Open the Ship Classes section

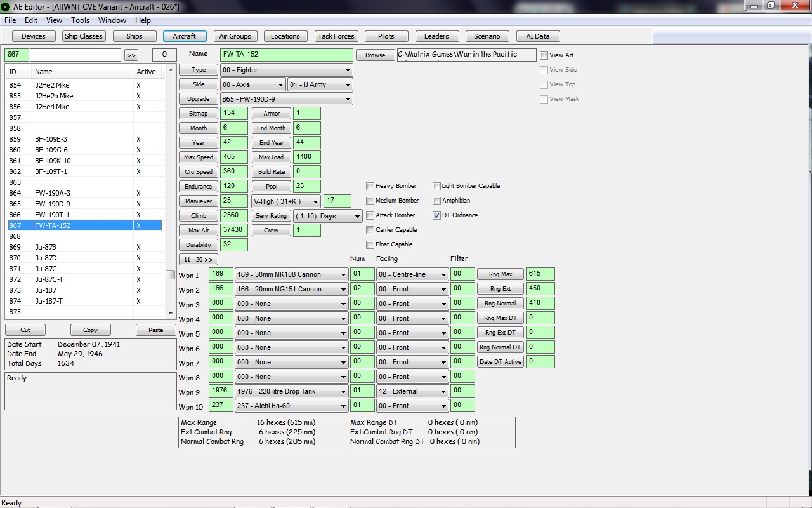coord(84,36)
